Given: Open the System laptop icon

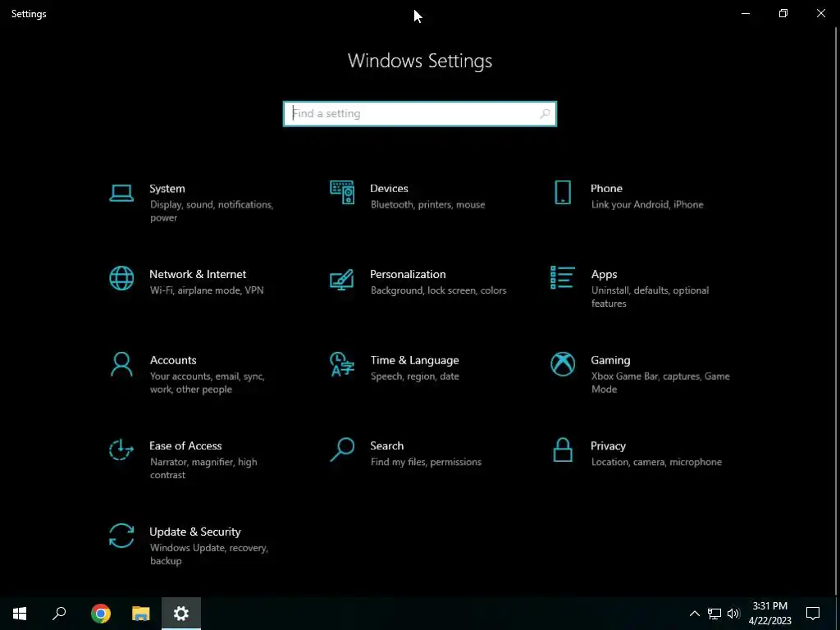Looking at the screenshot, I should 121,193.
